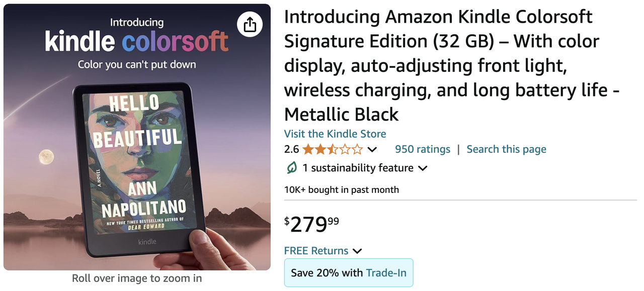Viewport: 644px width, 291px height.
Task: Click the Roll over image to zoom caption
Action: (137, 278)
